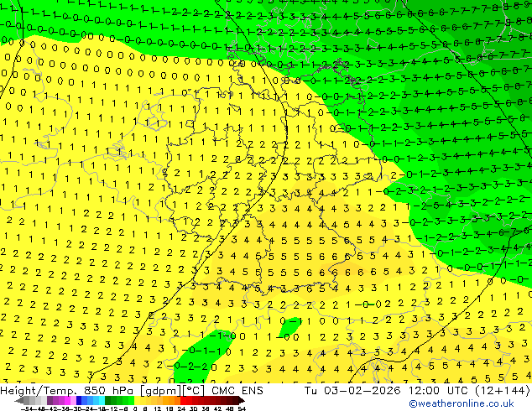
Task: Select the "(12+144)" forecast hour text
Action: (x=503, y=391)
